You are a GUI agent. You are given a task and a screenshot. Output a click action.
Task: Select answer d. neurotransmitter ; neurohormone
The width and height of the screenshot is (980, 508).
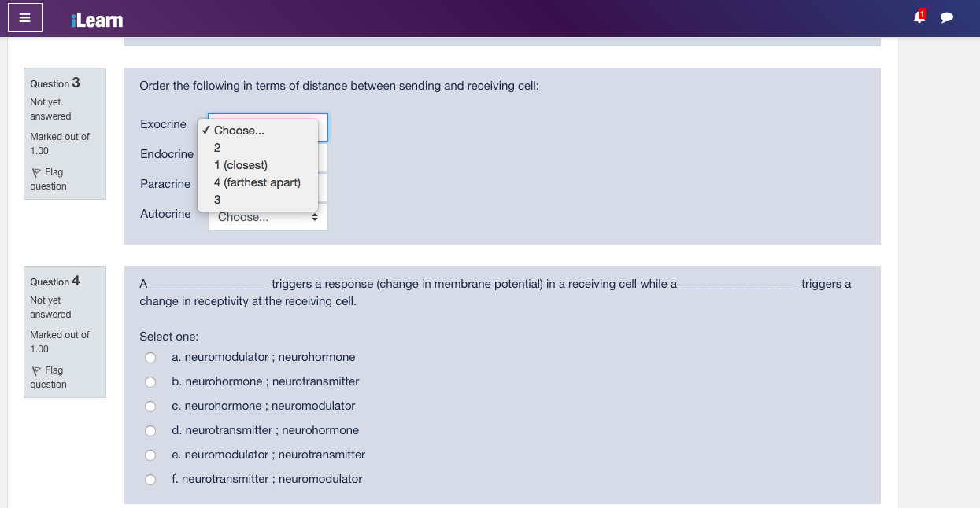pos(150,431)
